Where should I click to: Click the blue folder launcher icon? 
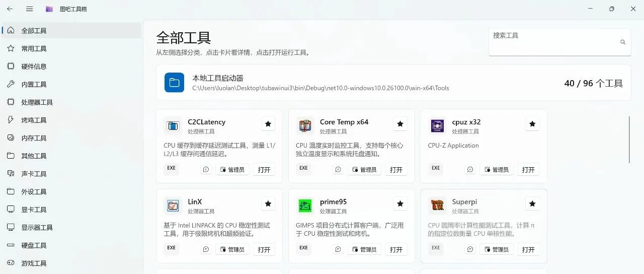pos(174,83)
